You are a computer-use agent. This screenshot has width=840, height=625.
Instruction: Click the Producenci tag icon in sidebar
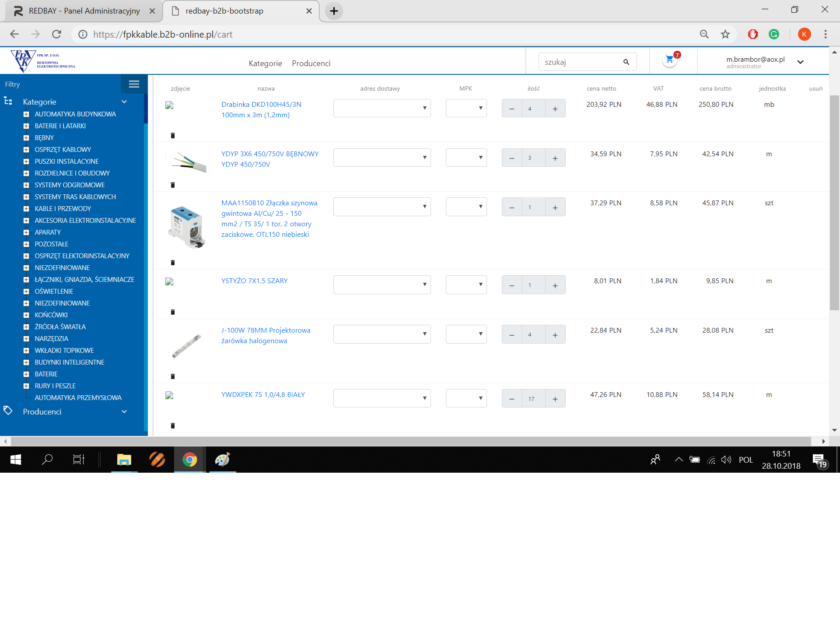8,411
